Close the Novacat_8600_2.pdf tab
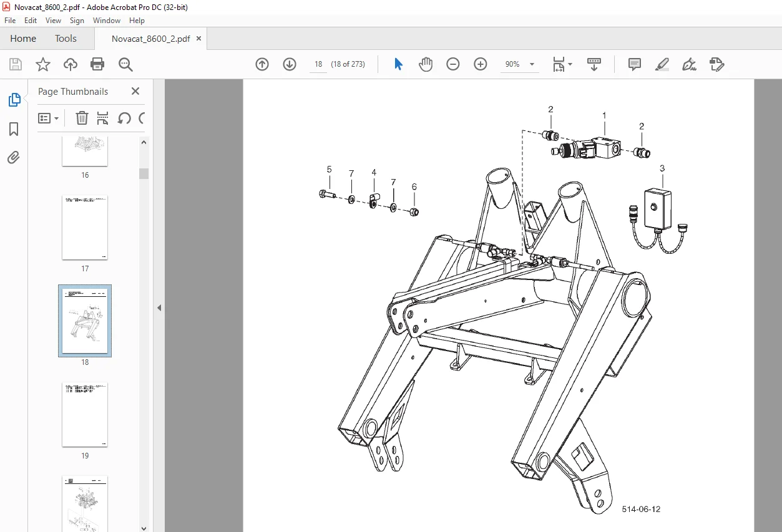Screen dimensions: 782x532 click(199, 39)
